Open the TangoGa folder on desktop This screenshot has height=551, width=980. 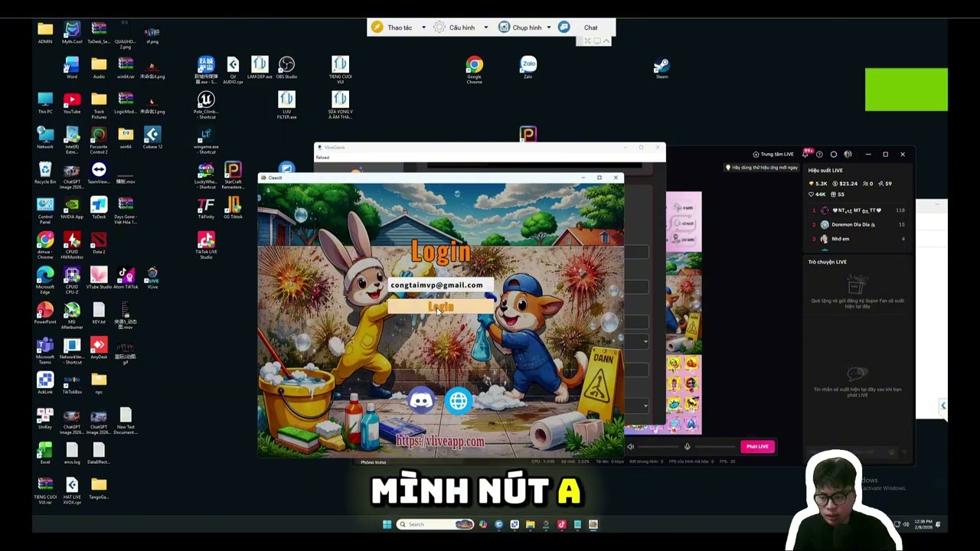click(99, 487)
